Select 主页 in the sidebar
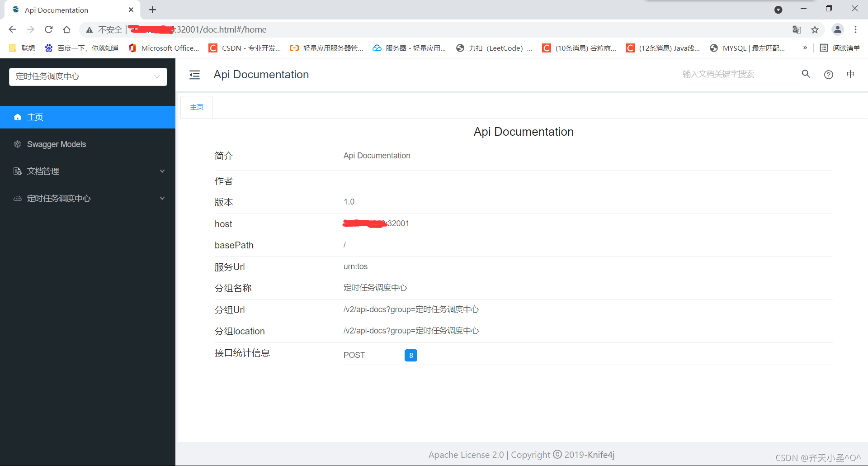This screenshot has height=466, width=868. (x=88, y=117)
